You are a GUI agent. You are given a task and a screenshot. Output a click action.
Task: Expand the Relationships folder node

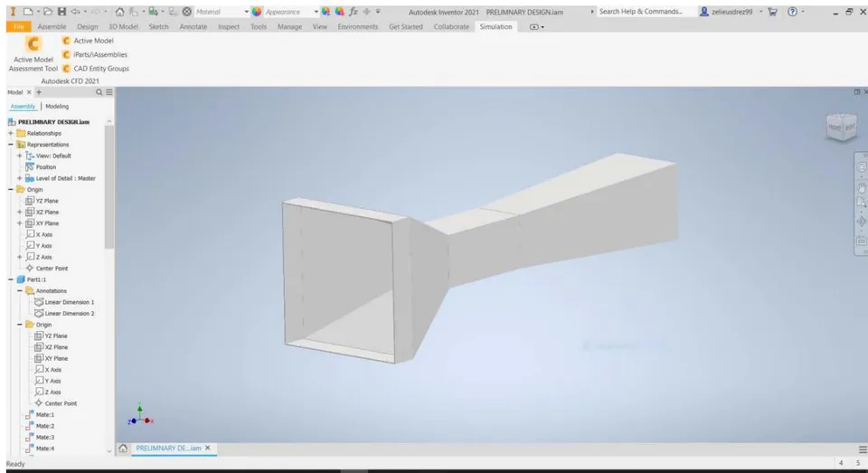[x=11, y=134]
